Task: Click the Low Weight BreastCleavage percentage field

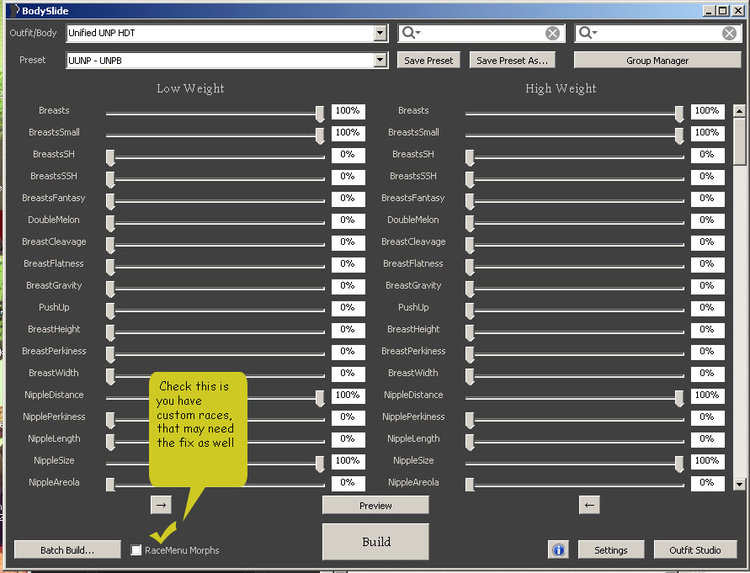Action: tap(348, 242)
